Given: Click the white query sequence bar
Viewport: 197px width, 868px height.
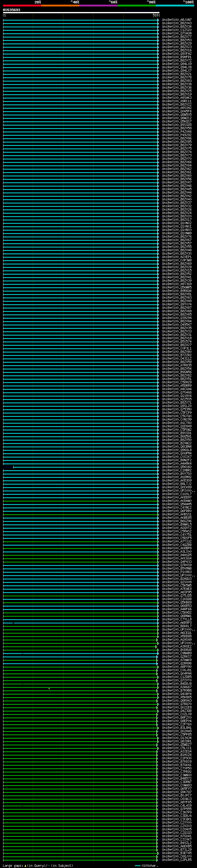Looking at the screenshot, I should (x=81, y=12).
